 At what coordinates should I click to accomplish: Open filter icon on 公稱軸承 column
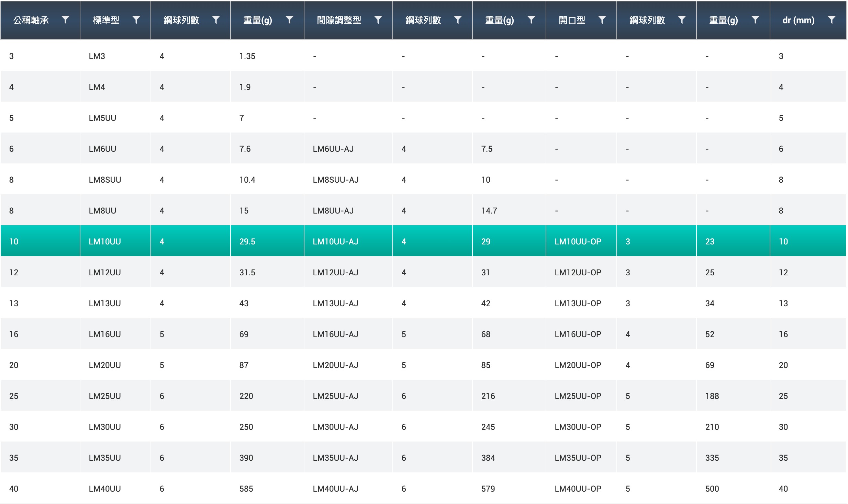coord(65,20)
